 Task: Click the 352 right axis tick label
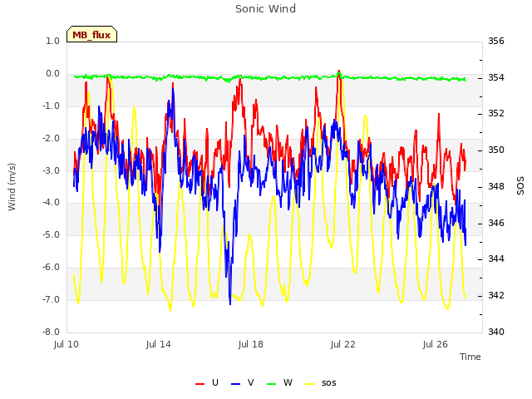[496, 113]
